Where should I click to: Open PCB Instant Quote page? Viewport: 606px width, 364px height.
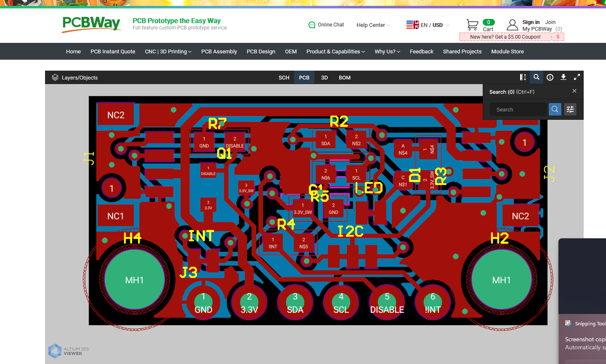(x=113, y=51)
